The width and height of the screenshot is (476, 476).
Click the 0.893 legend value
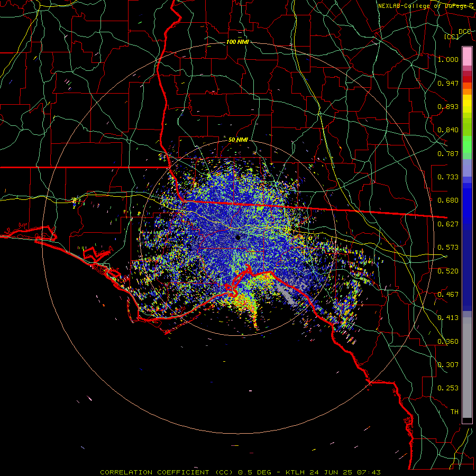pos(448,106)
